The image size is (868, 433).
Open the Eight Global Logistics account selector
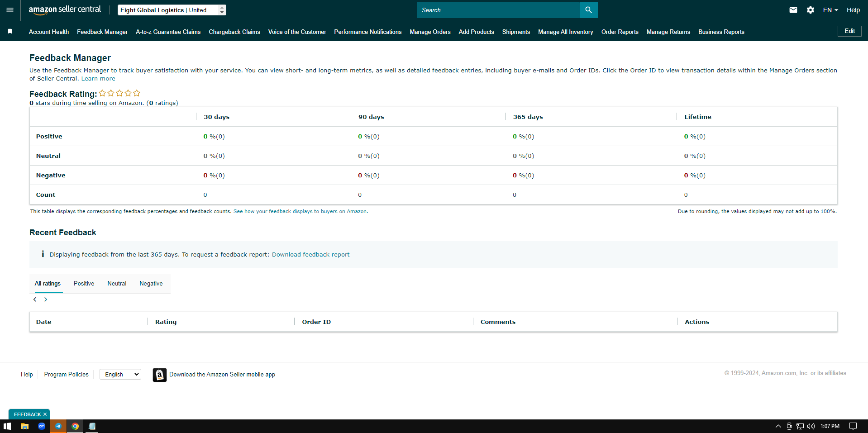(172, 10)
